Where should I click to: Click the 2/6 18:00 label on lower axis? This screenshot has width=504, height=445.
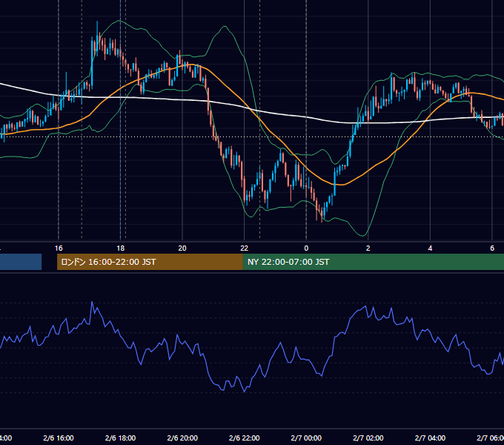point(121,438)
